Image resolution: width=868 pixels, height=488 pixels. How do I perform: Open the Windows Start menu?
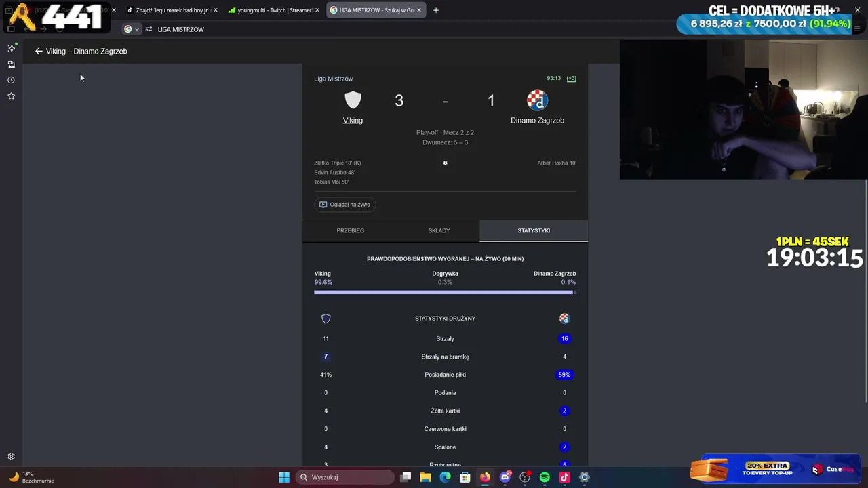click(x=284, y=477)
